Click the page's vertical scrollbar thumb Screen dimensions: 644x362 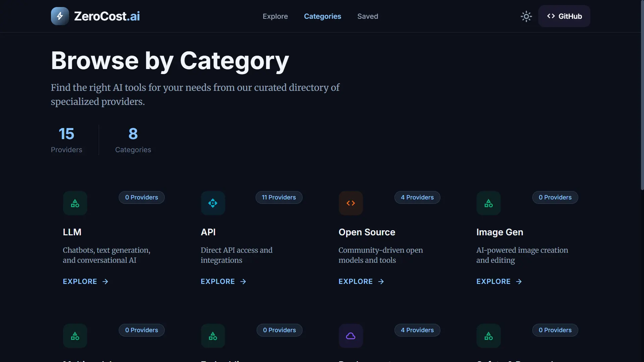(x=642, y=95)
